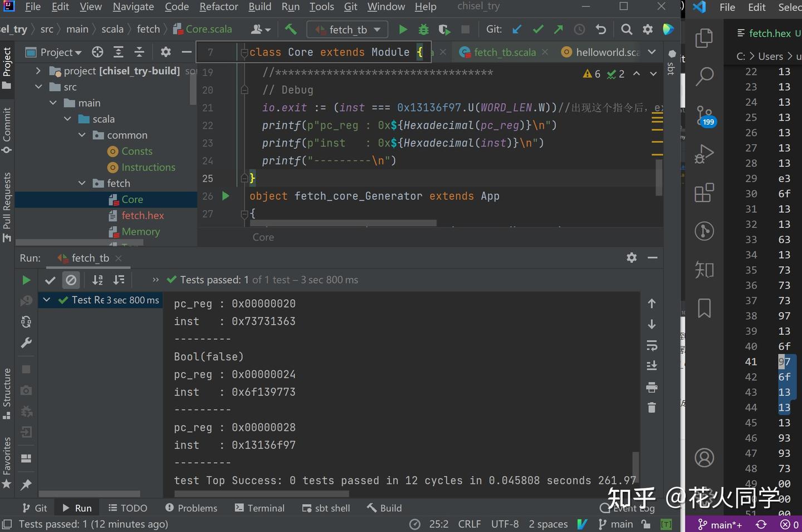802x532 pixels.
Task: Open the Problems tool window
Action: click(x=191, y=508)
